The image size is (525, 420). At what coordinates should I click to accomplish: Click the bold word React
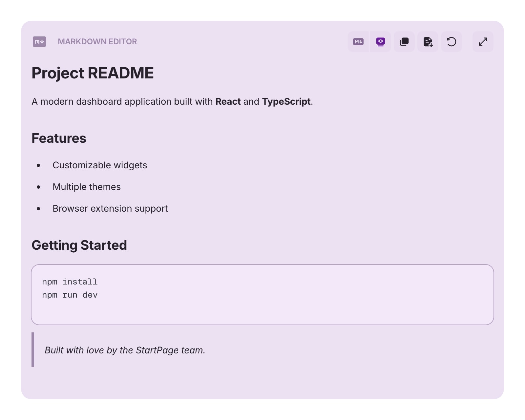tap(228, 102)
